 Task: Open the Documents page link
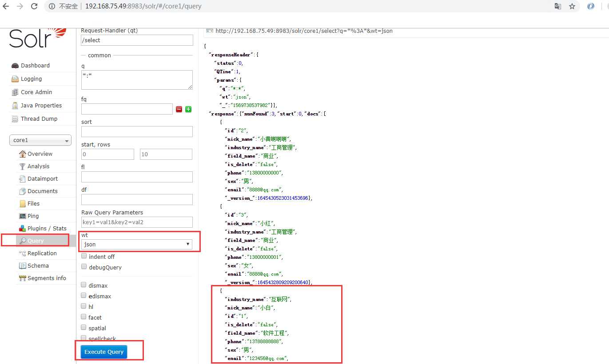coord(43,191)
